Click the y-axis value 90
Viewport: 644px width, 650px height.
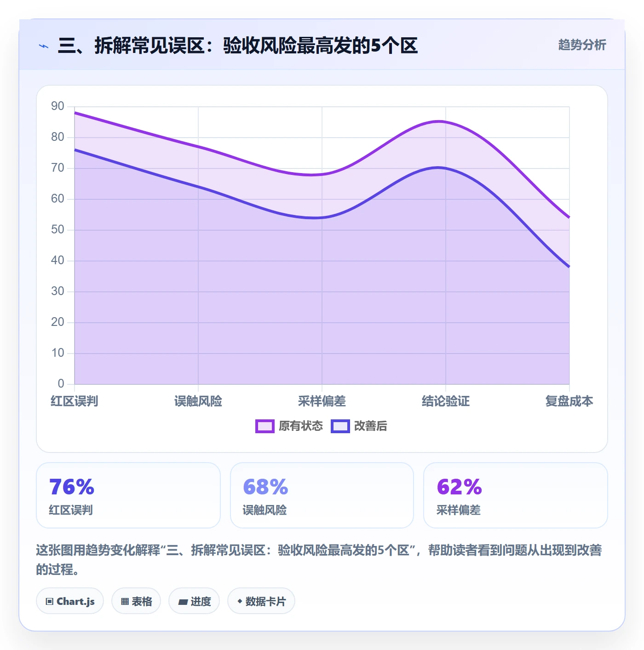coord(57,106)
